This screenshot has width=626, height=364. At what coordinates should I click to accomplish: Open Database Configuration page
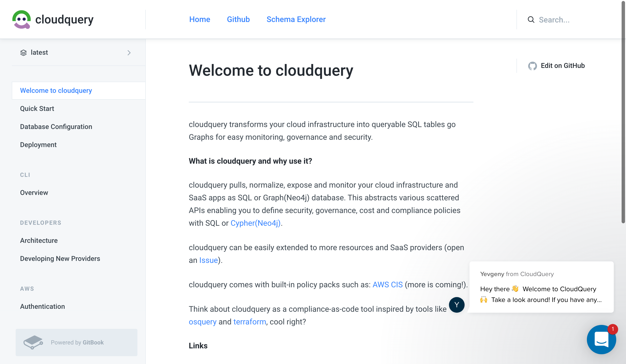pyautogui.click(x=56, y=127)
